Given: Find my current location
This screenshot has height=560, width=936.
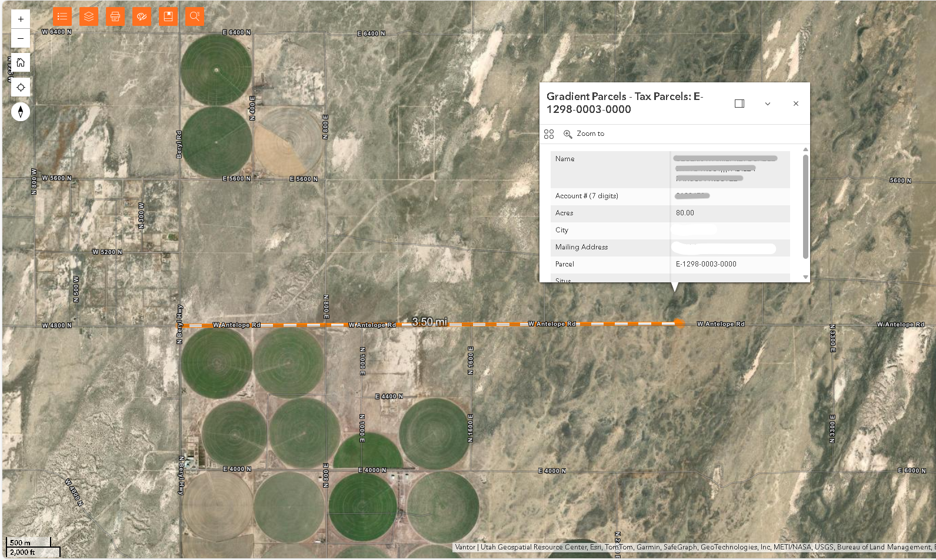Looking at the screenshot, I should (x=21, y=87).
